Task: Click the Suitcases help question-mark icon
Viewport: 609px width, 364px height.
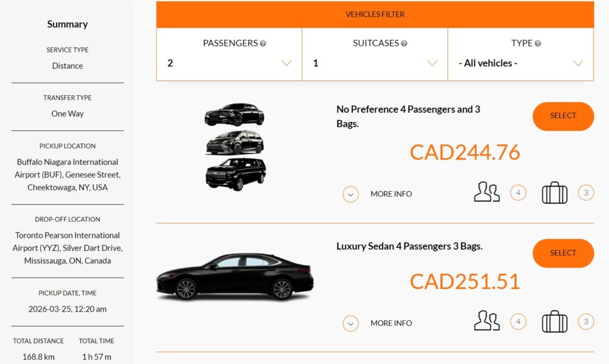Action: (x=404, y=43)
